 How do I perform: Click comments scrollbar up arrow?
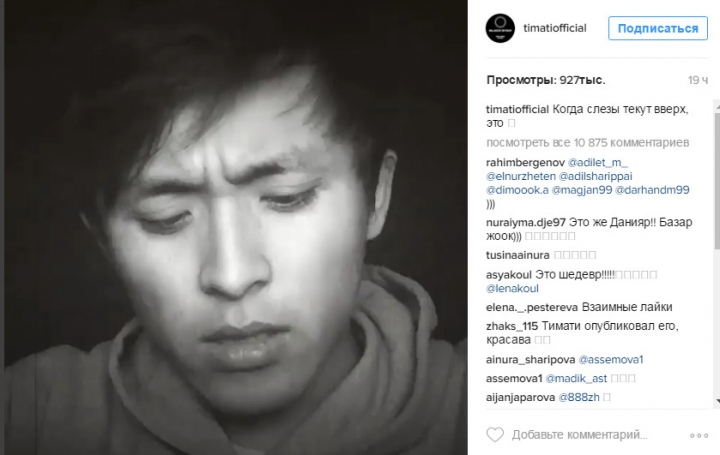tap(717, 106)
